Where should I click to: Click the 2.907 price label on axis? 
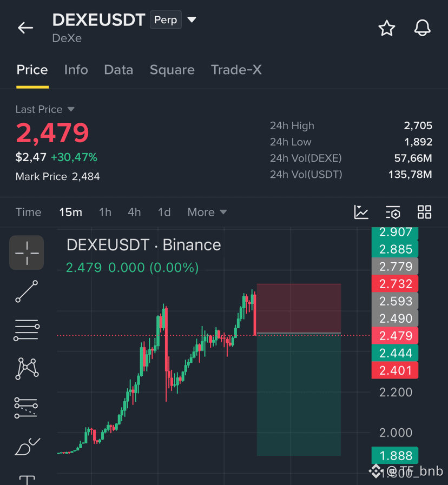pos(395,232)
